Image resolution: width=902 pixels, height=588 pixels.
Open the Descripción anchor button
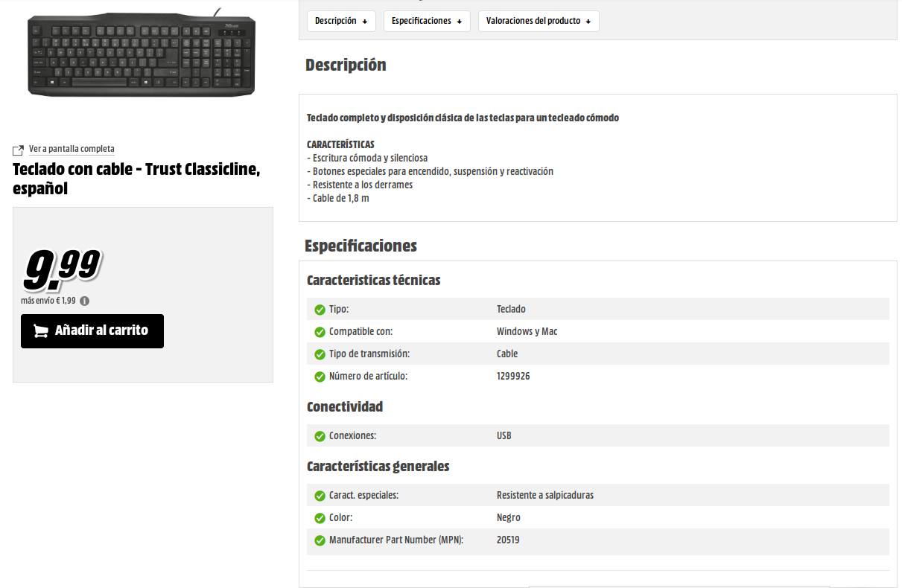341,21
